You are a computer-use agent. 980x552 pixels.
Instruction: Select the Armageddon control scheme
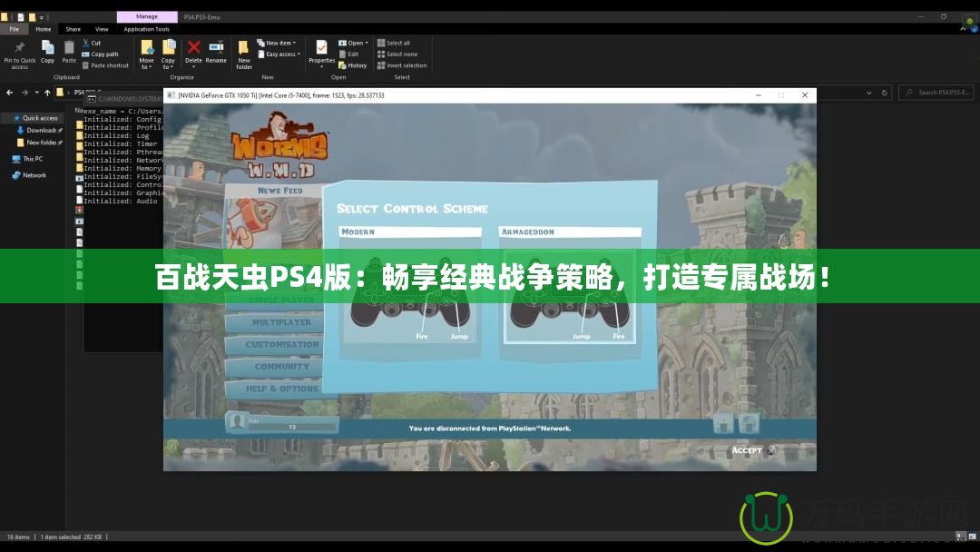pyautogui.click(x=569, y=291)
